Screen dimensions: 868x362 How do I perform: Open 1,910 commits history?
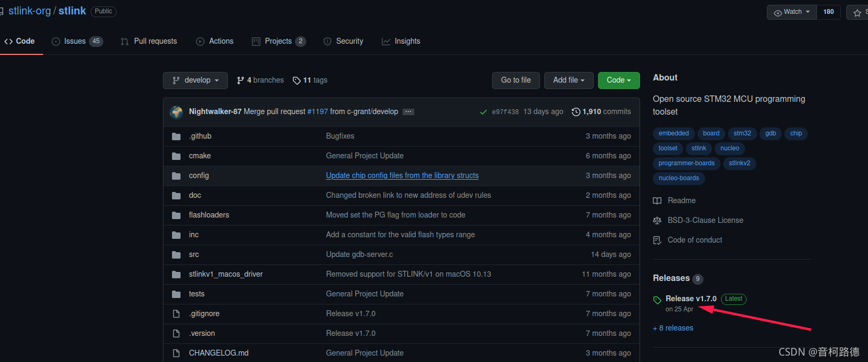pos(601,112)
